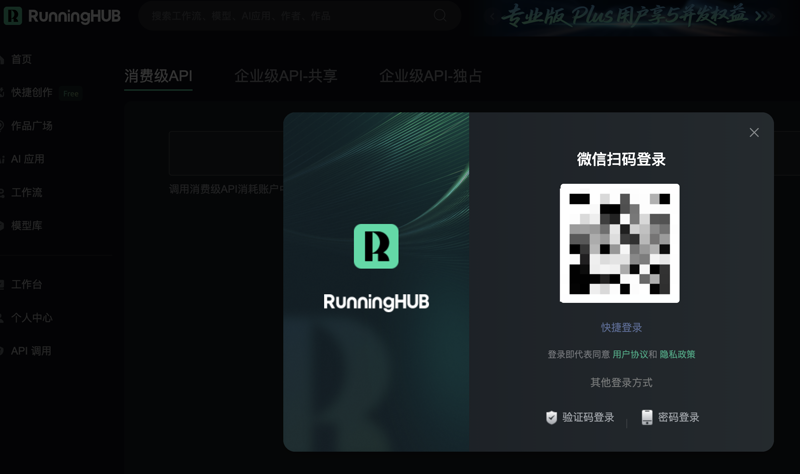
Task: Click the right chevrons on Plus banner
Action: 764,16
